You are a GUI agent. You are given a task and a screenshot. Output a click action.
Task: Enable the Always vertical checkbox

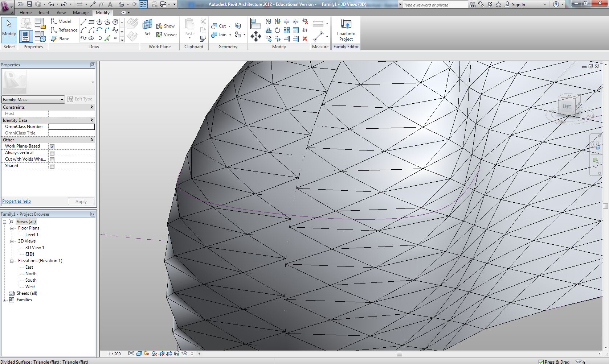pos(52,153)
